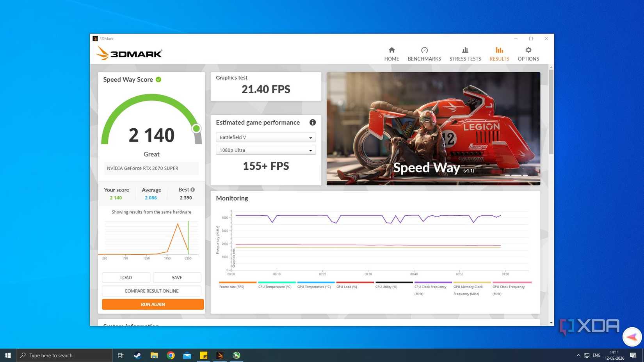Click the 3DMARK logo in the top left
Screen dimensions: 644x362
coord(129,53)
